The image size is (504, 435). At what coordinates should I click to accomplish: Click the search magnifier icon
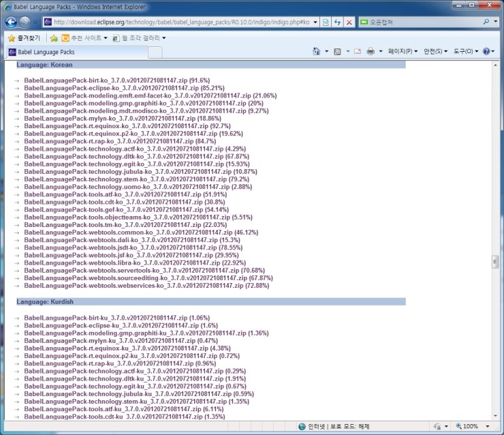click(486, 22)
